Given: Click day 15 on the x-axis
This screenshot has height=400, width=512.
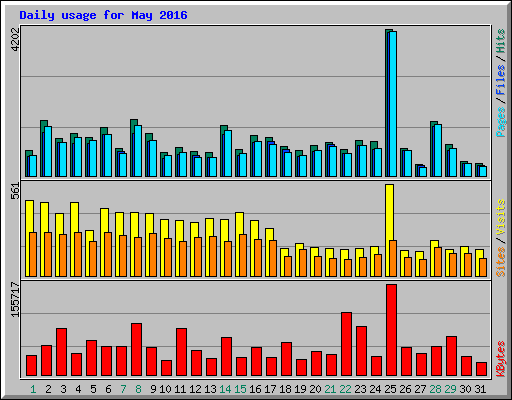Looking at the screenshot, I should tap(240, 389).
